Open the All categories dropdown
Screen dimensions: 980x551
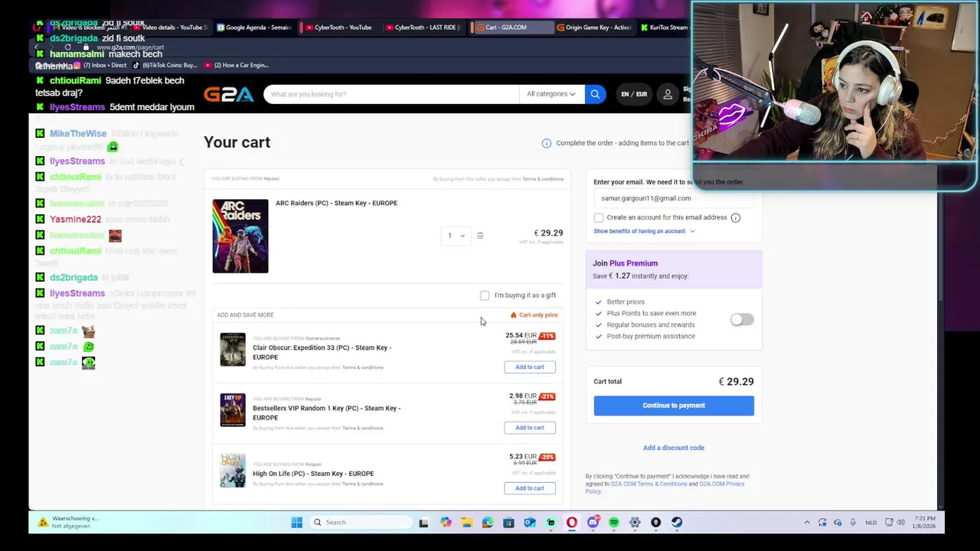[x=550, y=94]
